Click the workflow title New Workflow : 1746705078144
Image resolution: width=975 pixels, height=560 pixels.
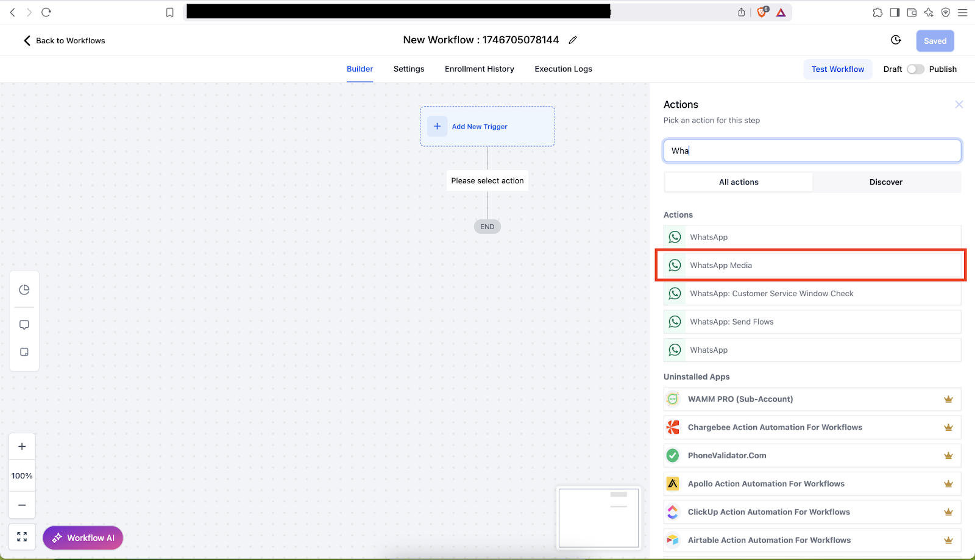(x=481, y=40)
